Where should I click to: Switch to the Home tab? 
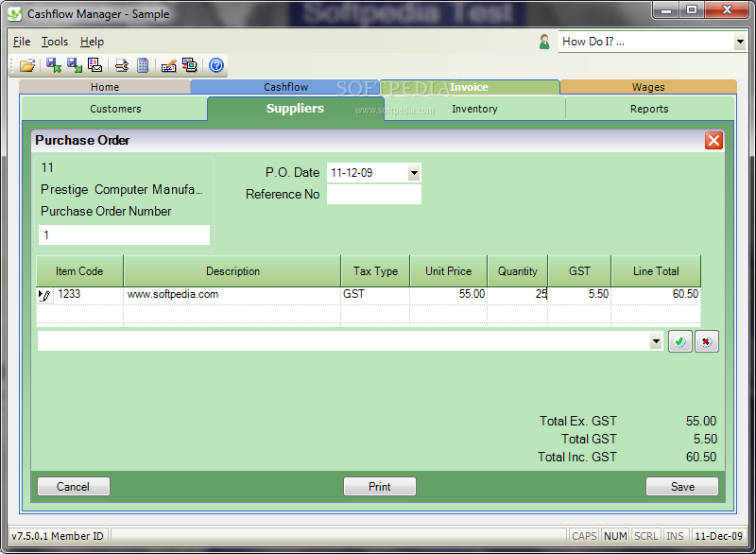[x=105, y=87]
